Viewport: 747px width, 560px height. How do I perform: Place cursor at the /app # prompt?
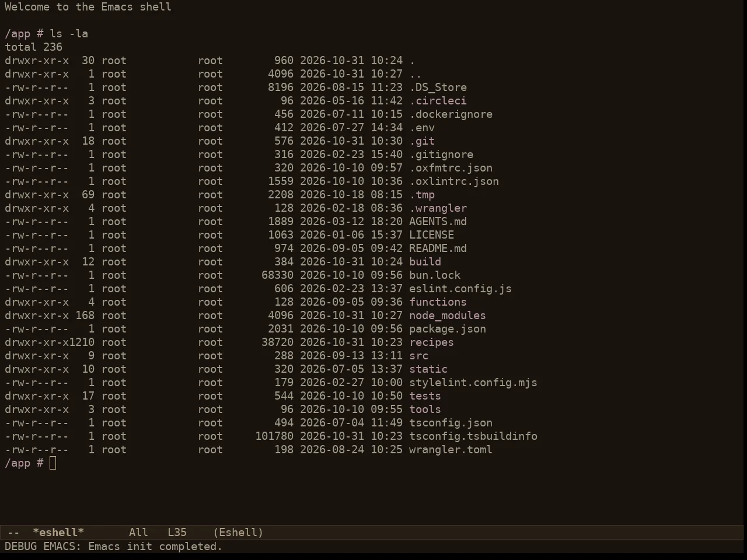pos(53,463)
